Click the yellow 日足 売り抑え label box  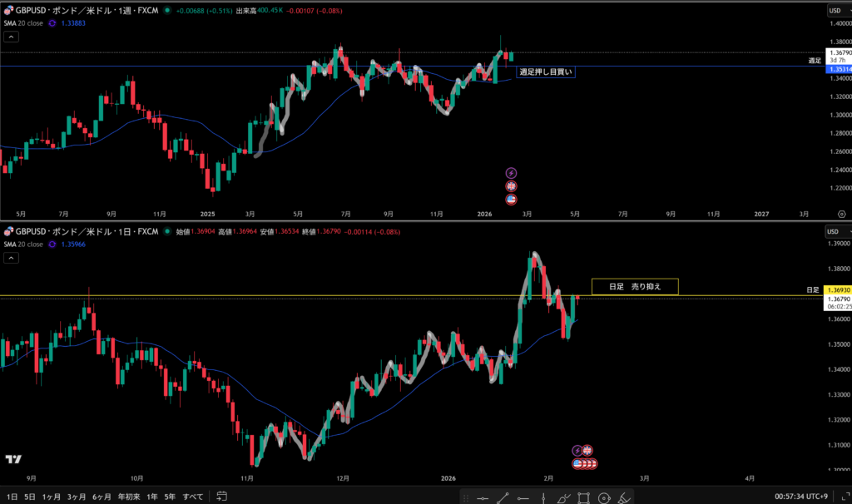[635, 286]
